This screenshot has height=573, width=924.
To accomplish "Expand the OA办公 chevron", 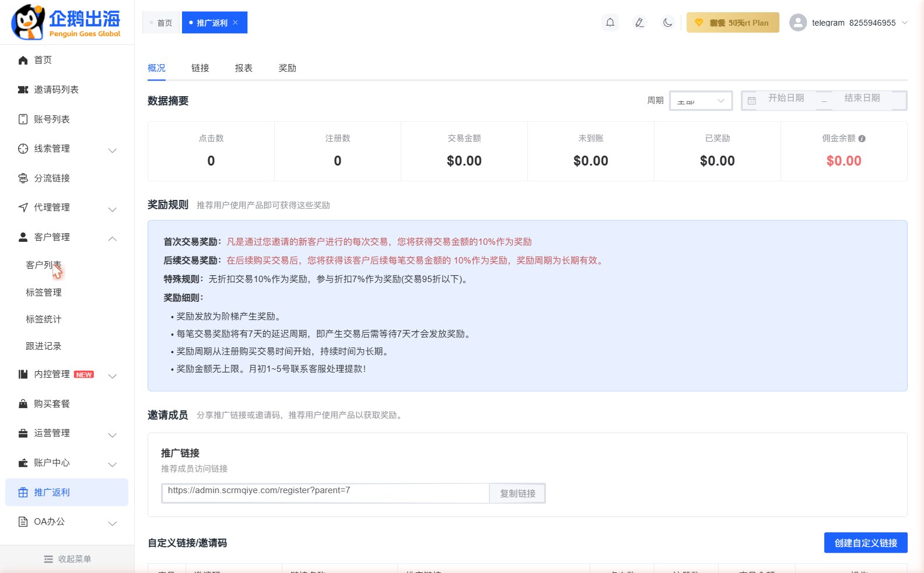I will click(x=113, y=523).
